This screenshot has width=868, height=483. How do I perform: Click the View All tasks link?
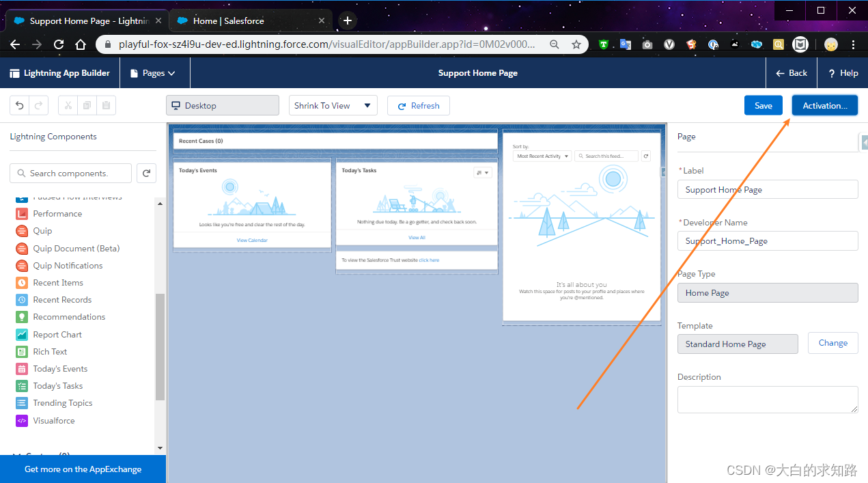coord(417,238)
